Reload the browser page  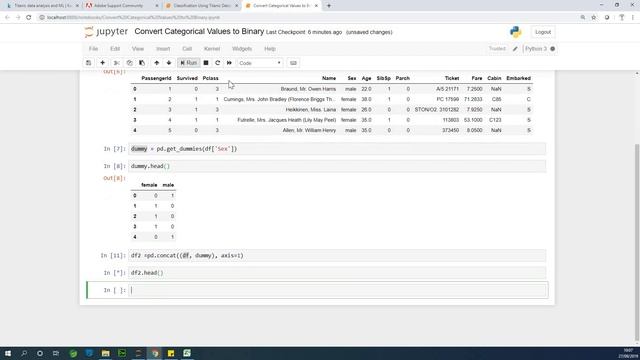coord(29,17)
